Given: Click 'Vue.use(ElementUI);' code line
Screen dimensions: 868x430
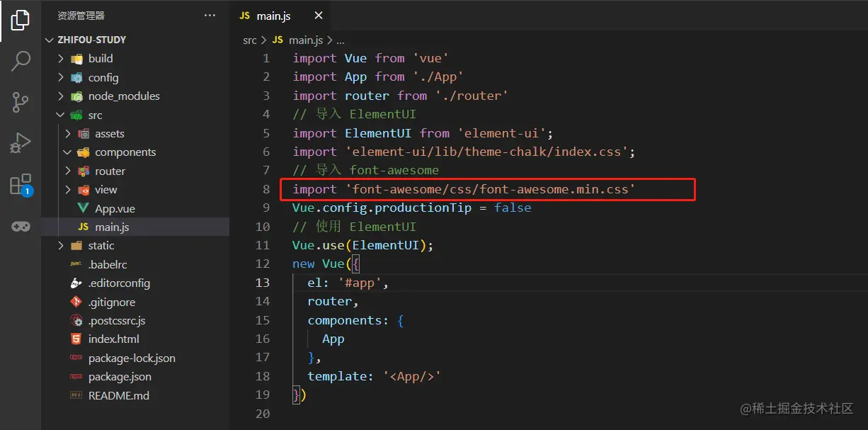Looking at the screenshot, I should coord(362,245).
